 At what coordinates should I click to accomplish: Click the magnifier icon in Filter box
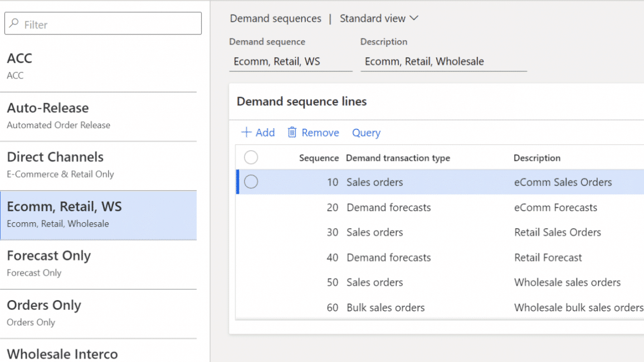tap(14, 23)
